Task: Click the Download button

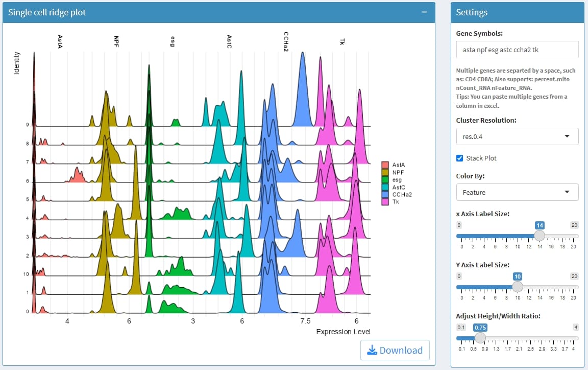Action: pyautogui.click(x=395, y=350)
